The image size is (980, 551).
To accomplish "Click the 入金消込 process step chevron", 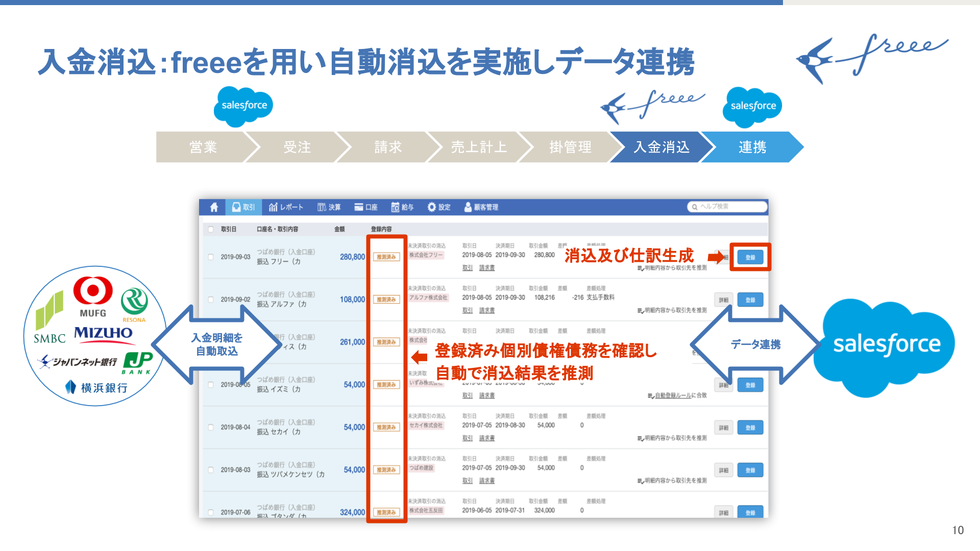I will click(x=661, y=147).
